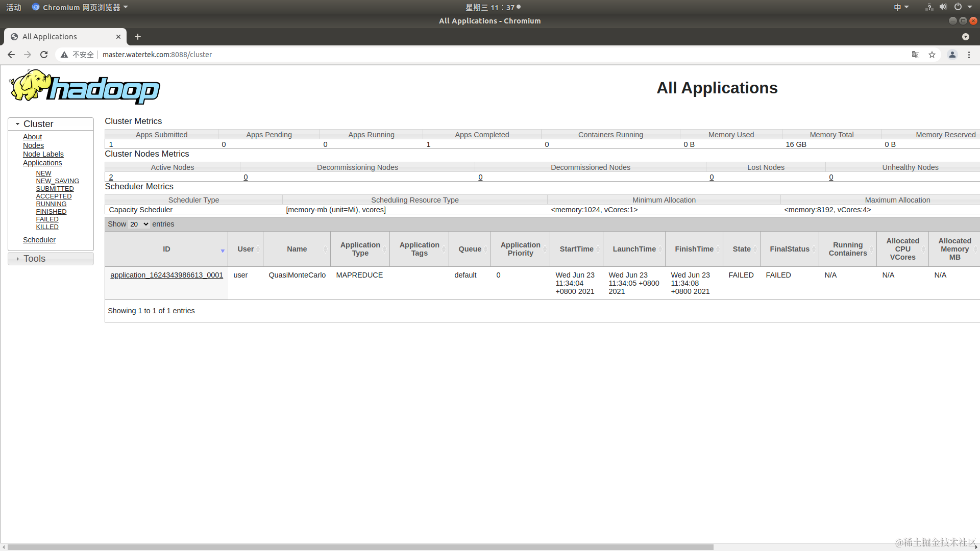
Task: Filter applications by FAILED state
Action: click(x=47, y=219)
